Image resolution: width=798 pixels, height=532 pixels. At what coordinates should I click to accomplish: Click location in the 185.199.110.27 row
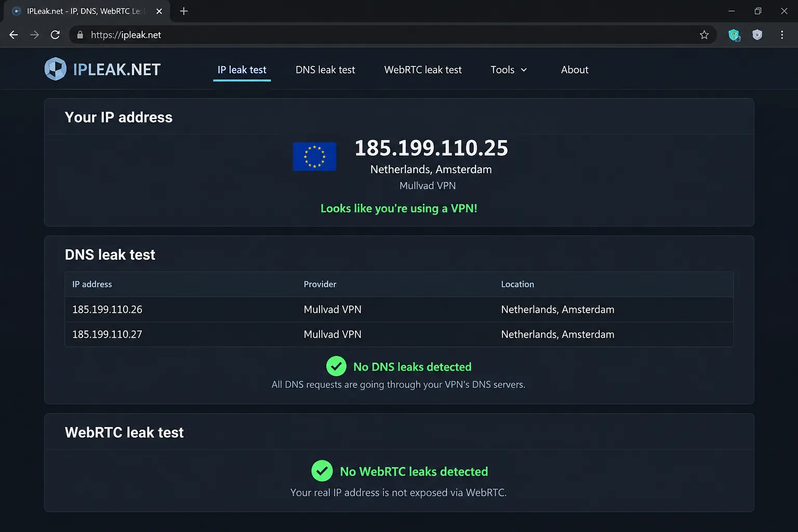click(x=557, y=335)
